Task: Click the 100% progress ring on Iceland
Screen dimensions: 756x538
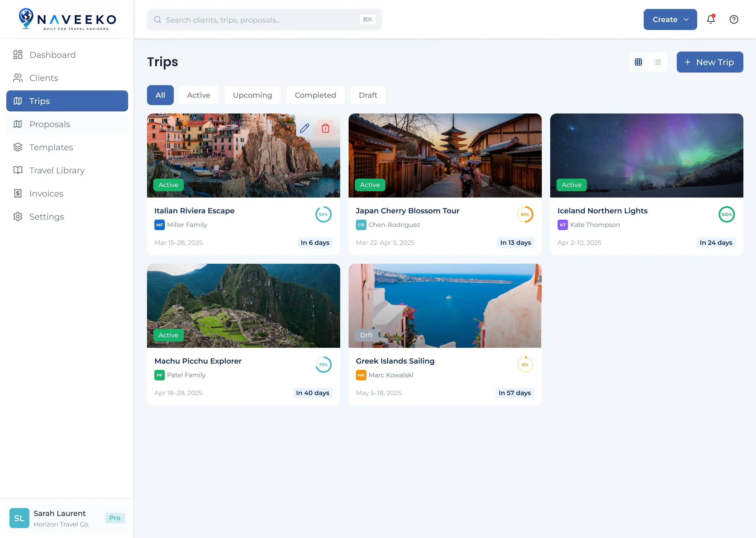Action: 727,214
